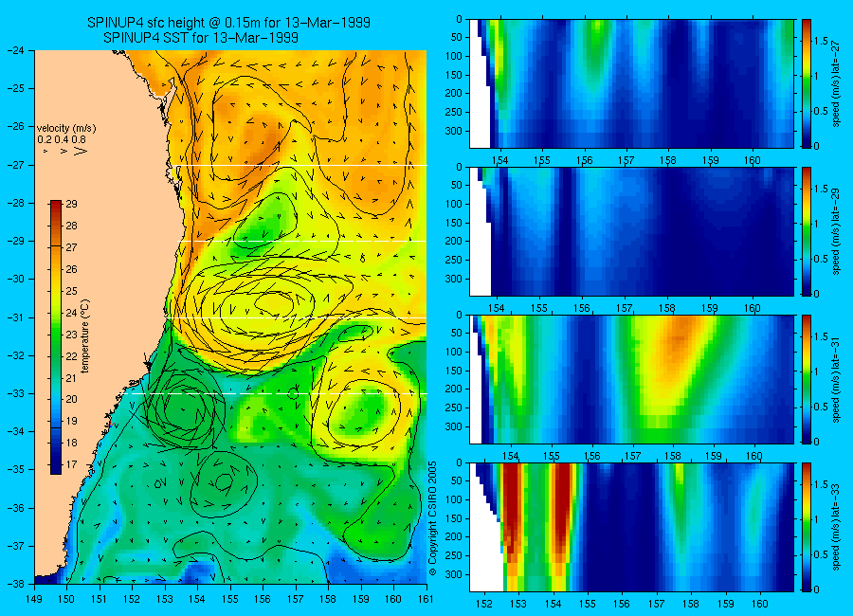The width and height of the screenshot is (853, 616).
Task: Click the speed section panel for lat=-27
Action: tap(631, 83)
